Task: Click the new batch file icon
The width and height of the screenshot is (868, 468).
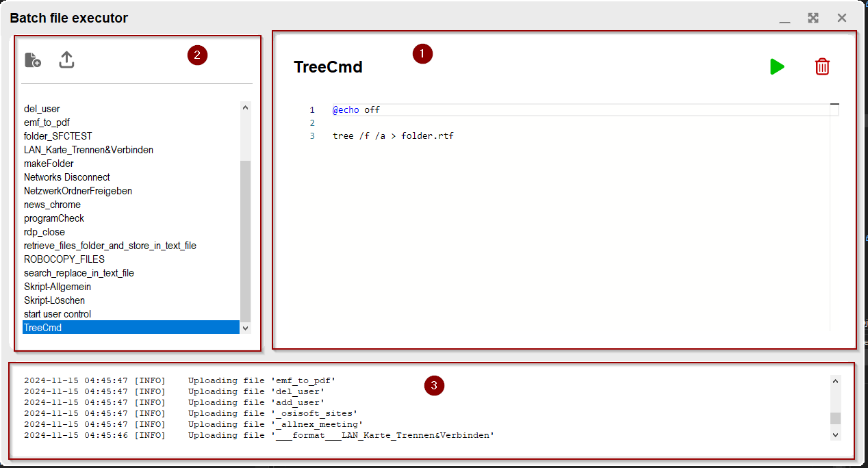Action: tap(33, 60)
